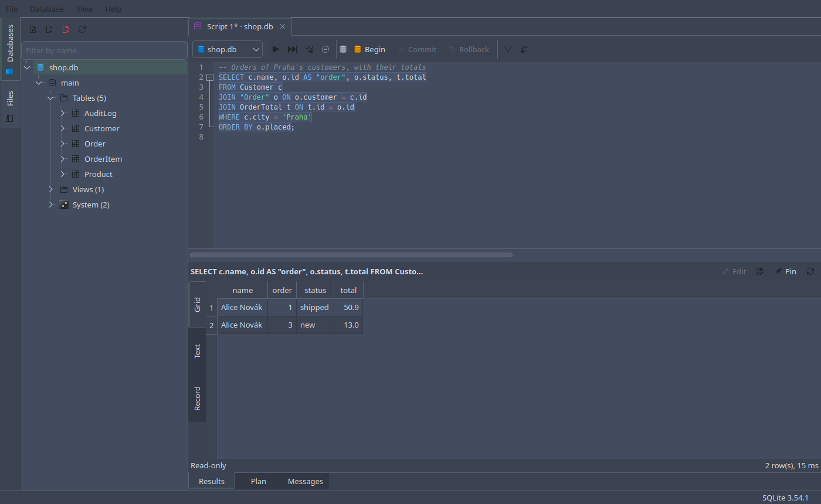Click the filter funnel icon in script toolbar
Screen dimensions: 821x504
[x=508, y=49]
